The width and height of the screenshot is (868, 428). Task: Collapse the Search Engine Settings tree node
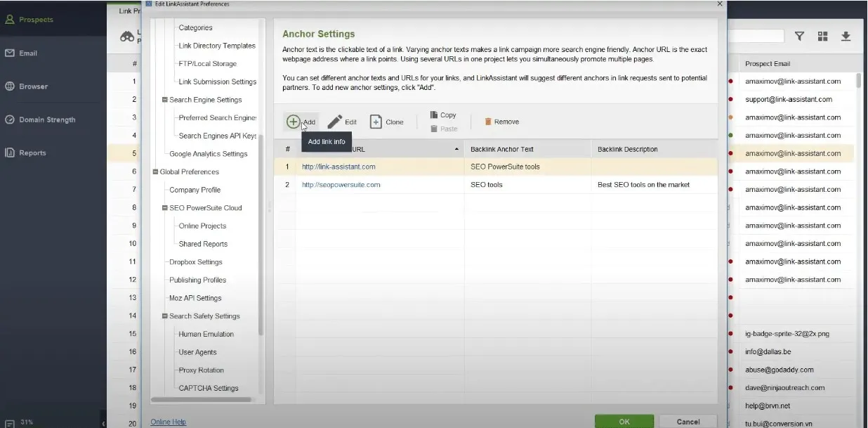pos(165,100)
